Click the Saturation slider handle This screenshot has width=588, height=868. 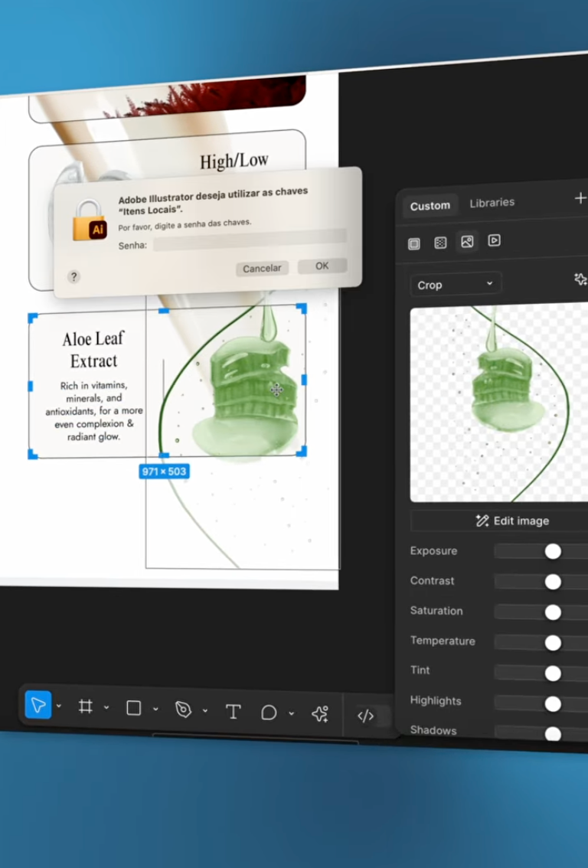coord(553,612)
